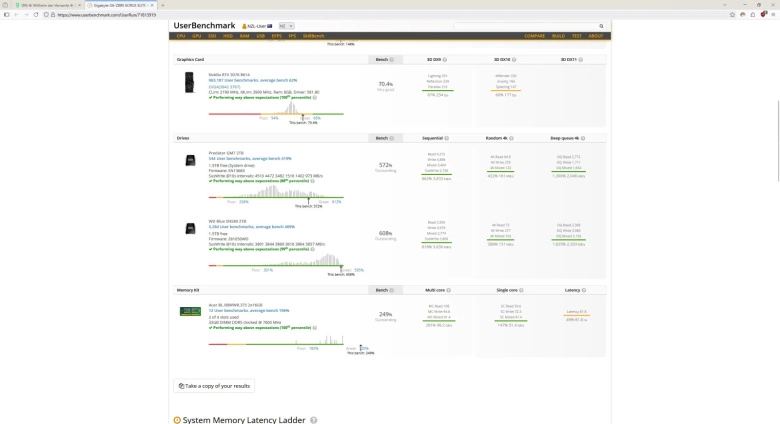Click help icon beside System Memory Latency Ladder
The width and height of the screenshot is (780, 424).
pos(313,420)
